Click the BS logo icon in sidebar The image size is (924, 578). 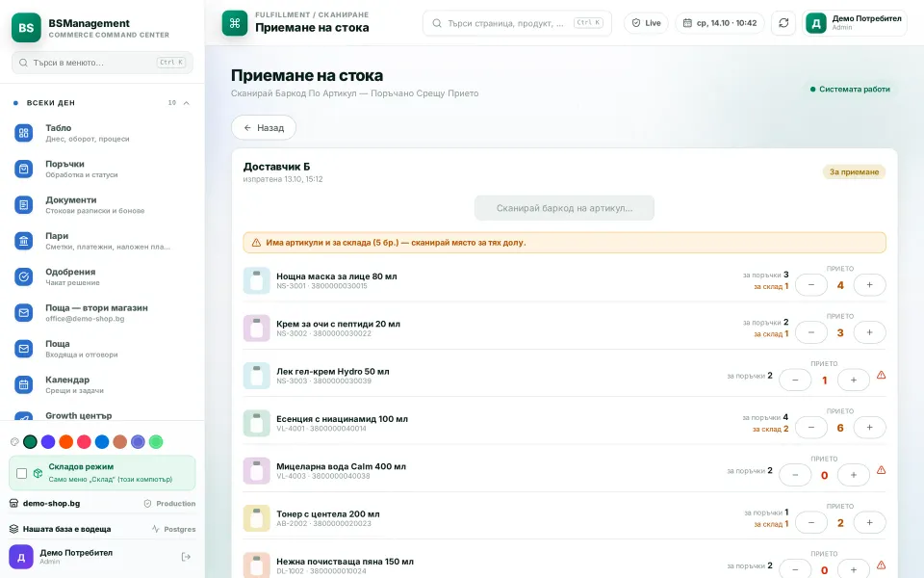pyautogui.click(x=26, y=27)
